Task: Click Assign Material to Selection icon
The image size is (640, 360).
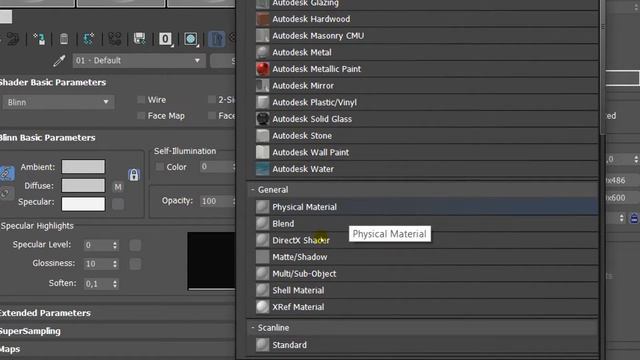Action: click(x=39, y=39)
